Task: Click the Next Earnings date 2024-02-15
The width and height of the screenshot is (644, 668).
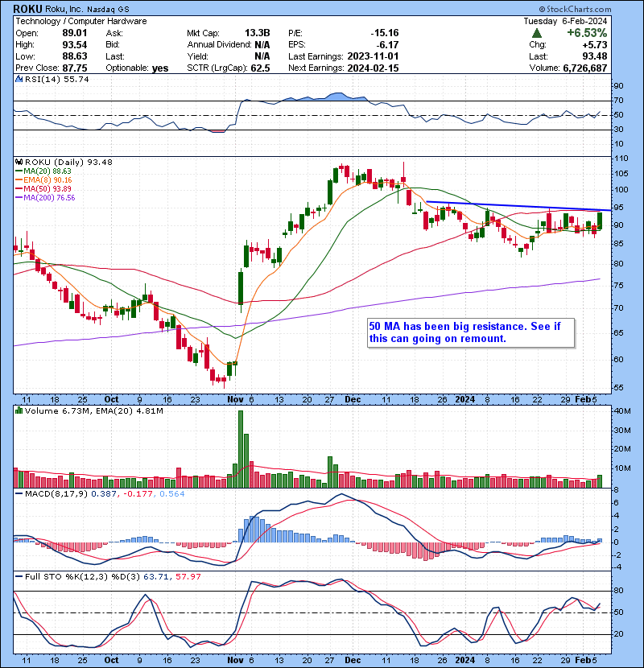Action: (x=373, y=68)
